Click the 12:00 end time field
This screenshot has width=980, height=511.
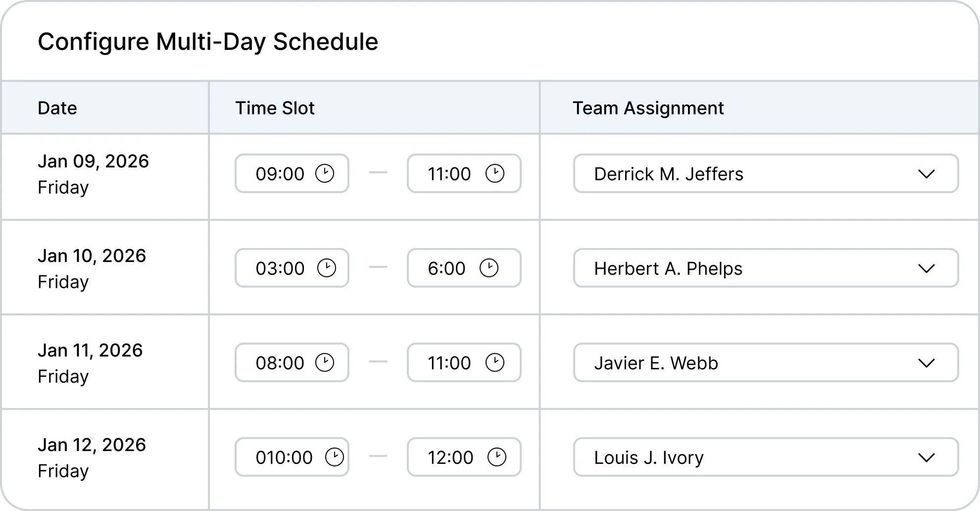tap(450, 457)
